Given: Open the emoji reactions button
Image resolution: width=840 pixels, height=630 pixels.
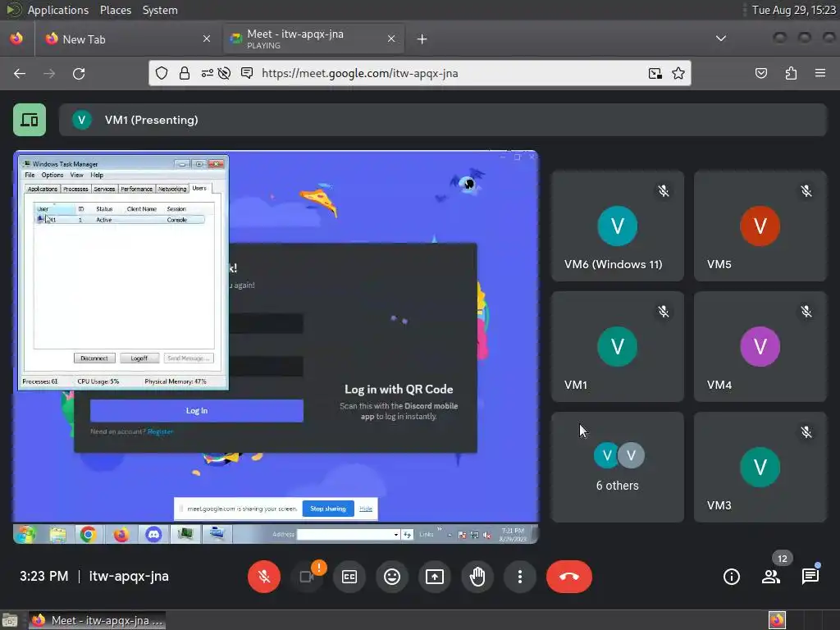Looking at the screenshot, I should (392, 577).
